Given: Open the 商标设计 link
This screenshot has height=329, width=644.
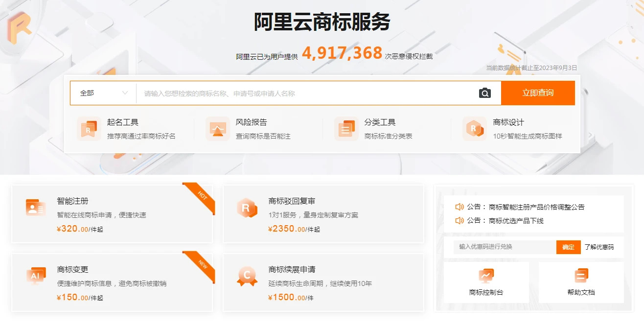Looking at the screenshot, I should (508, 122).
